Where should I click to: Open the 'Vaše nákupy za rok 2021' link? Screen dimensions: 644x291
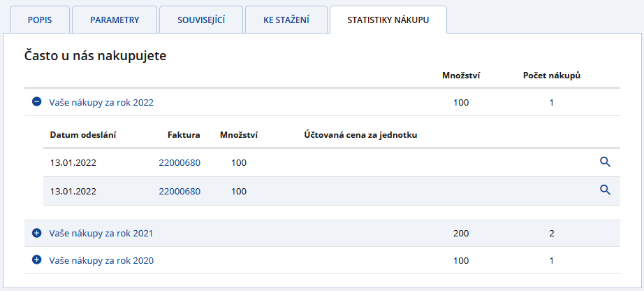click(101, 233)
